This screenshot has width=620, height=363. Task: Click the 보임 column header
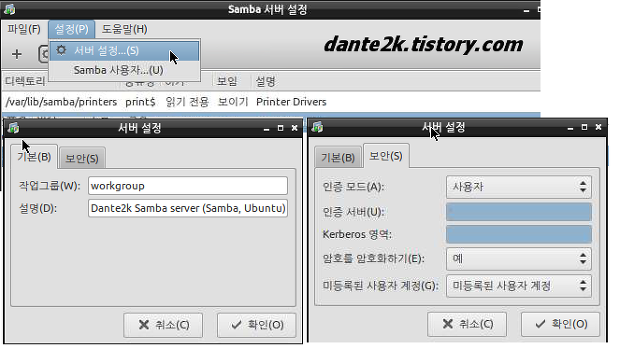click(x=227, y=81)
